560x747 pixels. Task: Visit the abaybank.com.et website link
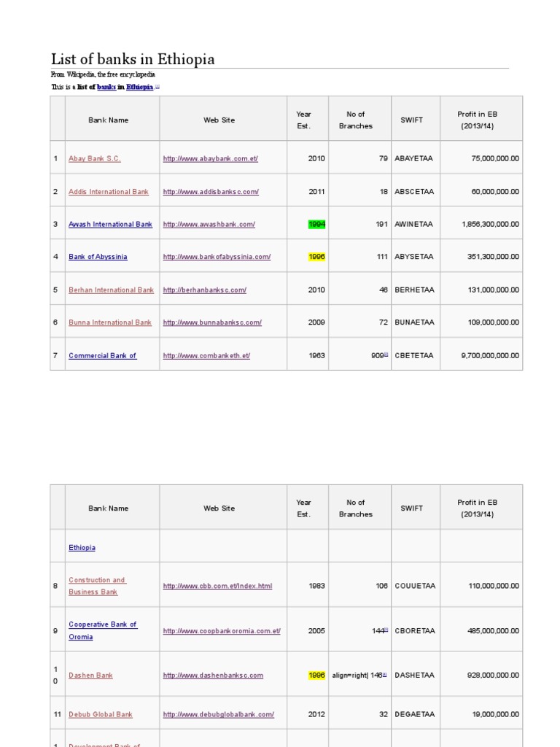[211, 158]
